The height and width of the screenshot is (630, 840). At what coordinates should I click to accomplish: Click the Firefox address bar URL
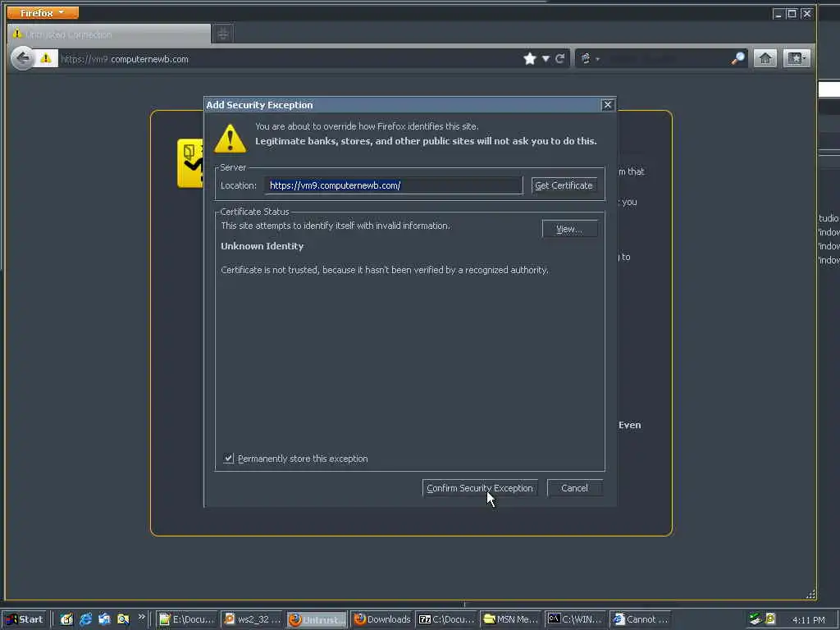[x=290, y=59]
